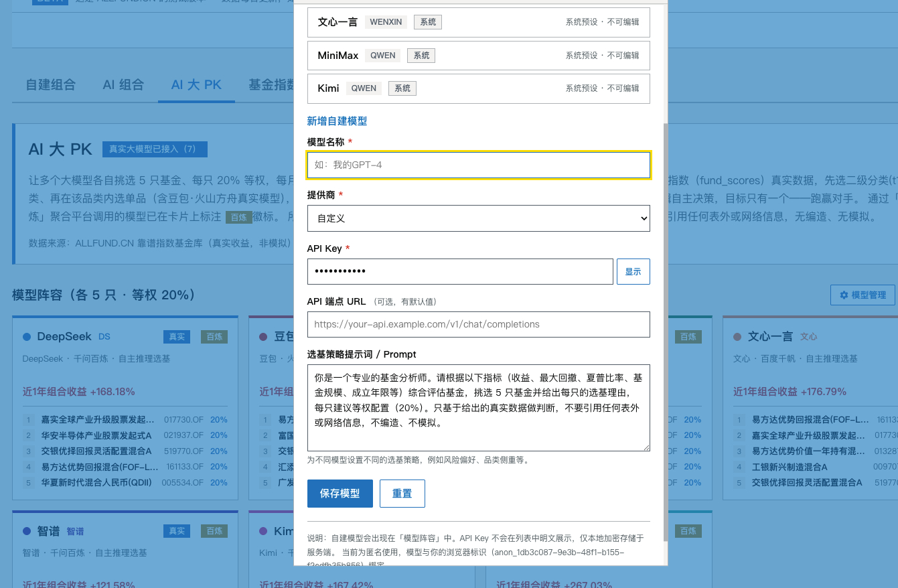
Task: Click the 智谱 card blue dot icon
Action: (x=27, y=531)
